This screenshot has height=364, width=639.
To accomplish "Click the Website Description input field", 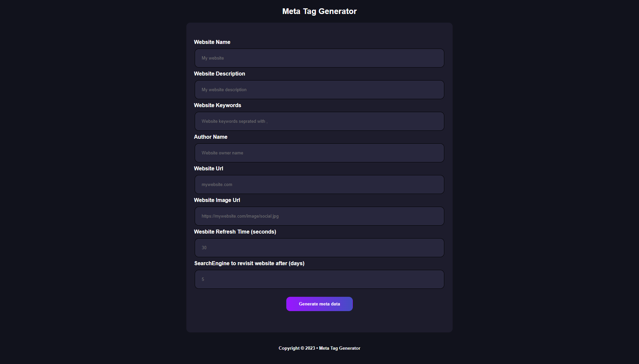I will point(319,90).
